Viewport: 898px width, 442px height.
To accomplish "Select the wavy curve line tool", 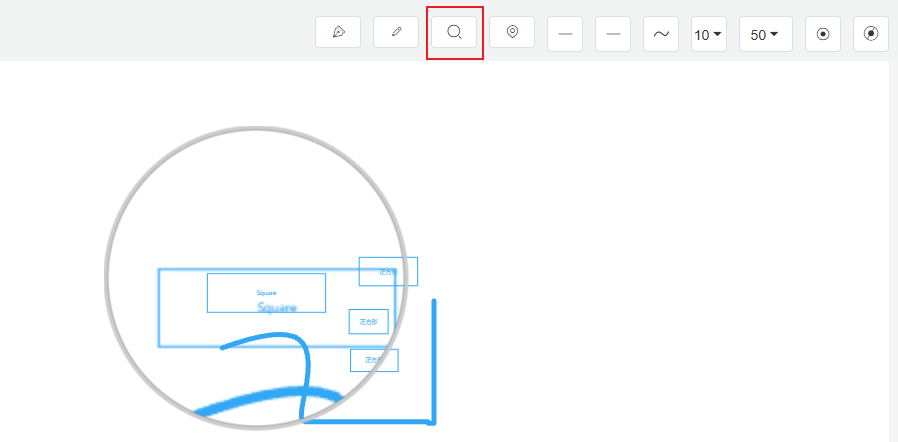I will (x=661, y=34).
